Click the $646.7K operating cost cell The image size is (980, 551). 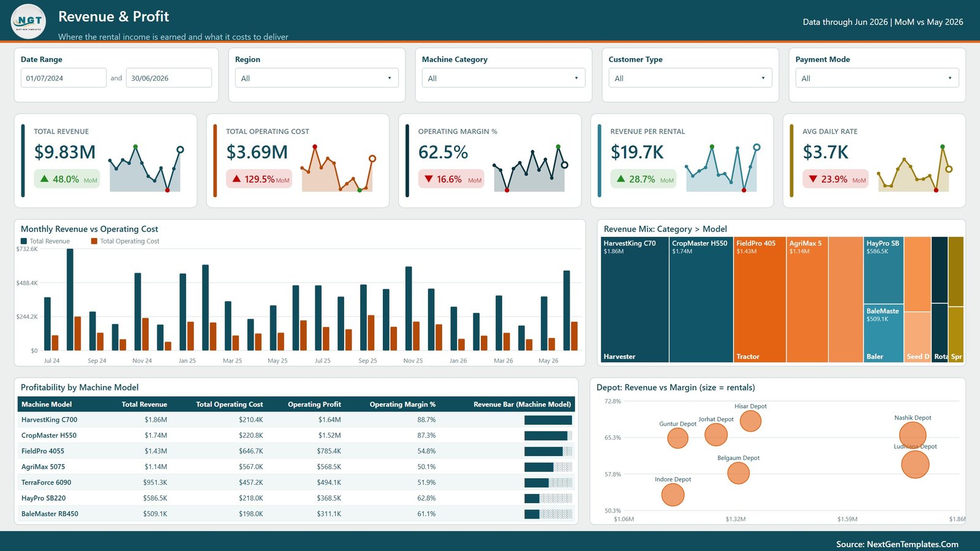(x=251, y=451)
